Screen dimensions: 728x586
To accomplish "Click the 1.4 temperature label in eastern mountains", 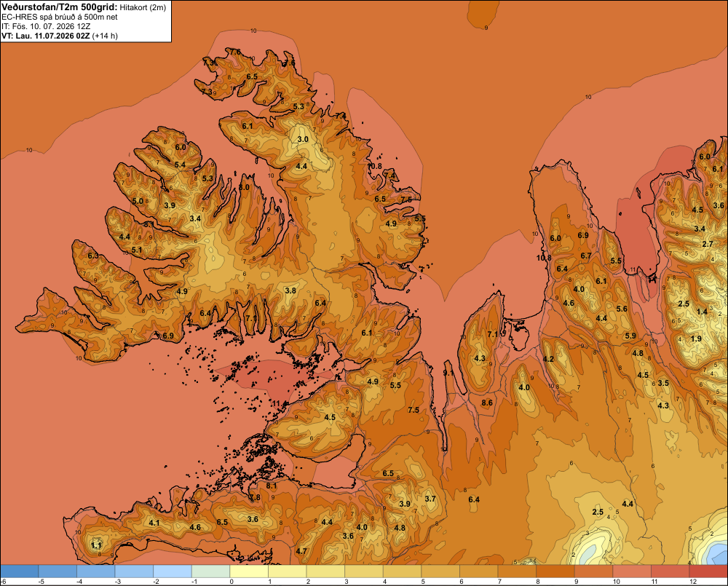I will (x=702, y=312).
